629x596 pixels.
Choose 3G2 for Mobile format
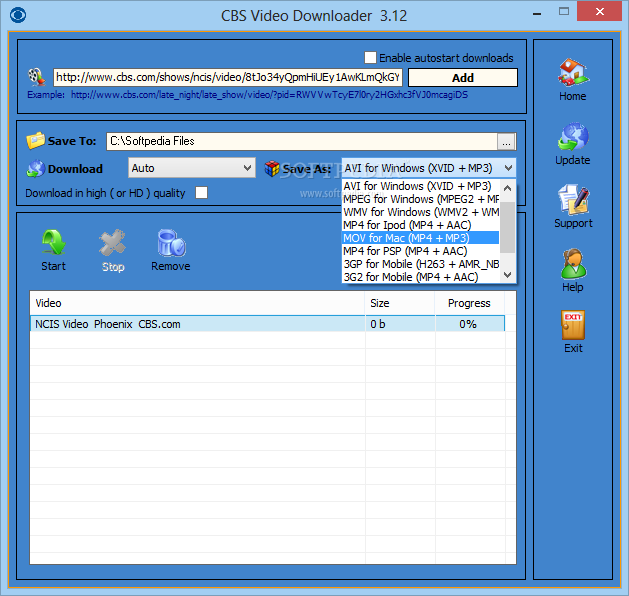pos(420,277)
